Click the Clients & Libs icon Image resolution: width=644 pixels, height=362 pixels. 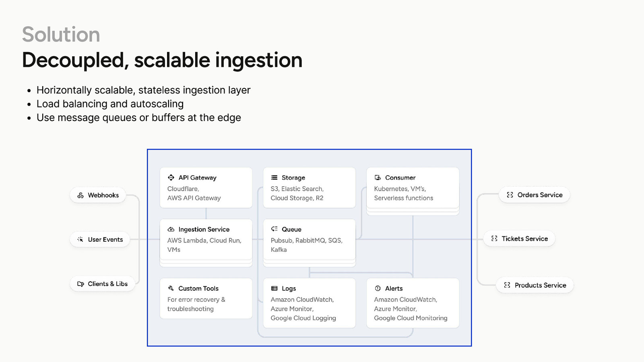coord(80,284)
